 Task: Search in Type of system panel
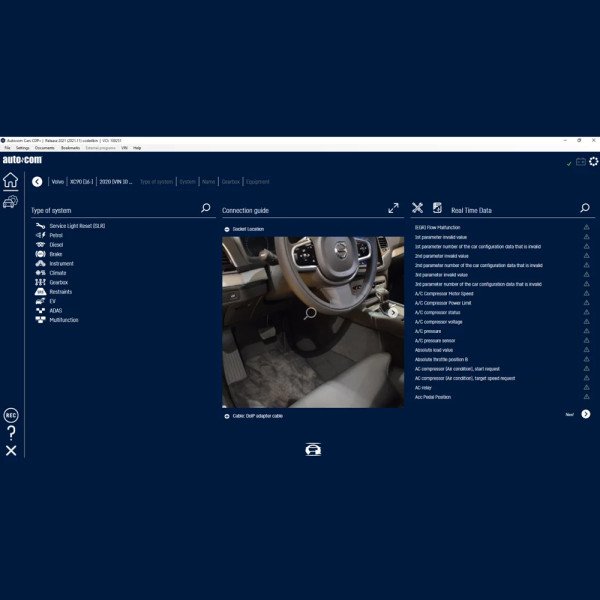(x=206, y=209)
